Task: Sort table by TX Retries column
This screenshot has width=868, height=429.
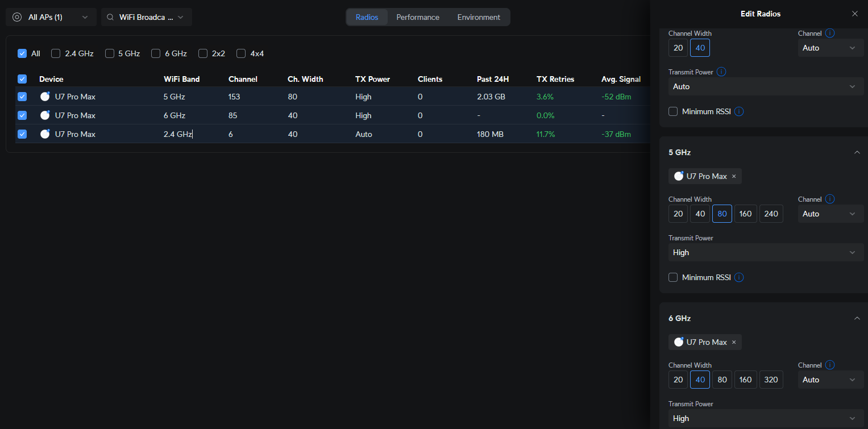Action: (555, 79)
